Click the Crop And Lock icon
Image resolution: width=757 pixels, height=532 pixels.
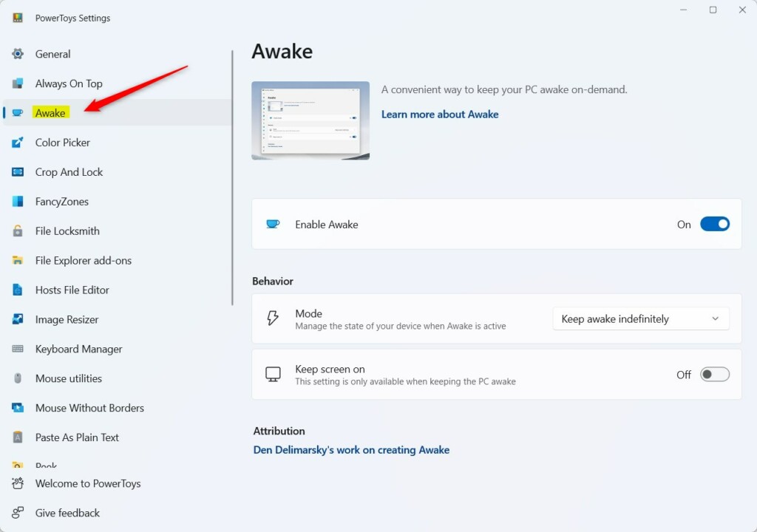[18, 172]
